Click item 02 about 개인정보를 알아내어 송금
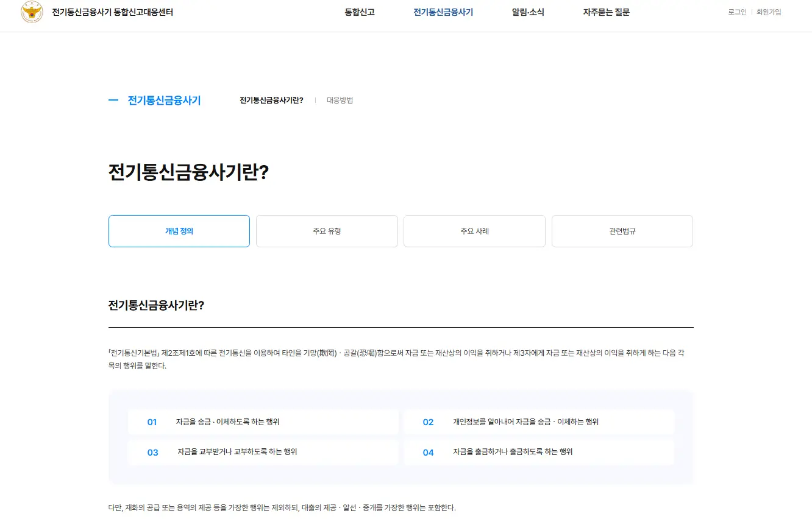812x522 pixels. (539, 421)
